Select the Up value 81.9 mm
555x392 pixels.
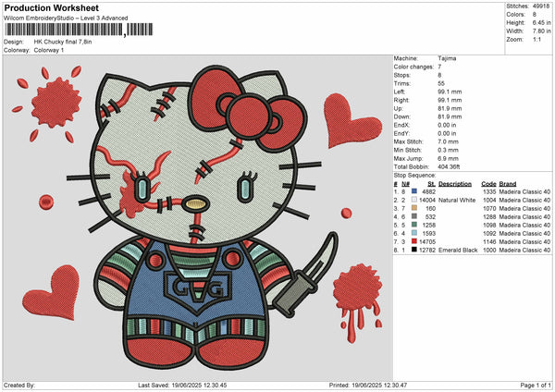[x=450, y=108]
